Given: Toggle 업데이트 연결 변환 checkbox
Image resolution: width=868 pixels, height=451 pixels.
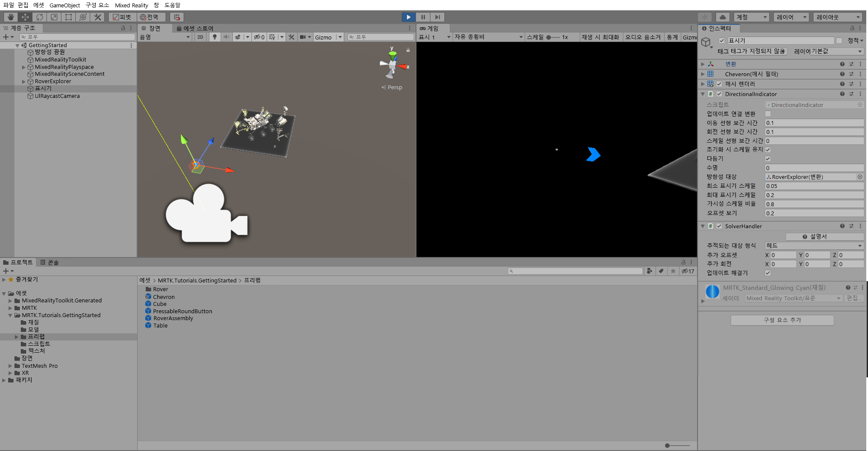Looking at the screenshot, I should tap(768, 114).
